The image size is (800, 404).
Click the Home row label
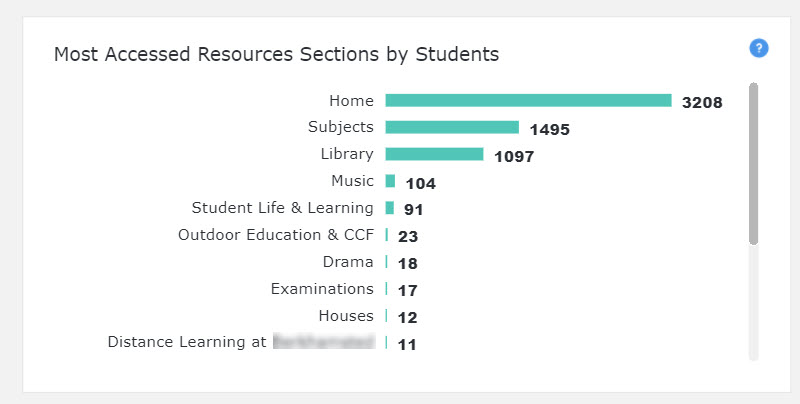tap(351, 101)
